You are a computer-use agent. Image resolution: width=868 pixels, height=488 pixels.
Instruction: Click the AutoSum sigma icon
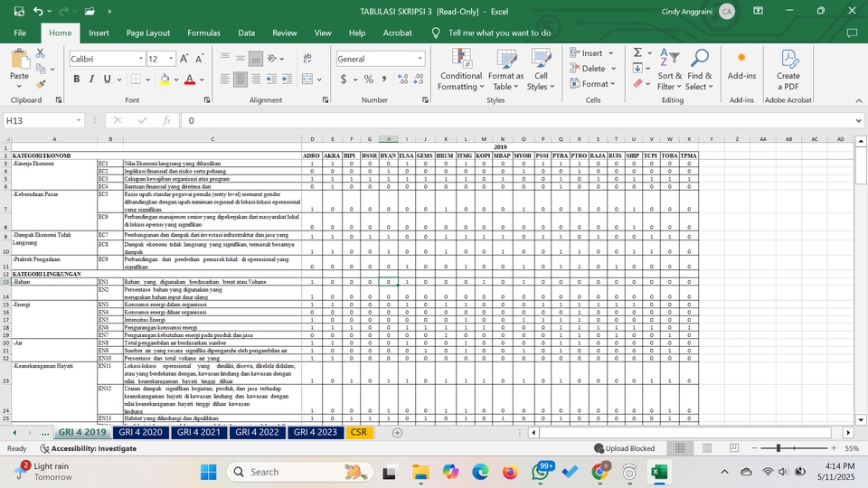(x=637, y=52)
